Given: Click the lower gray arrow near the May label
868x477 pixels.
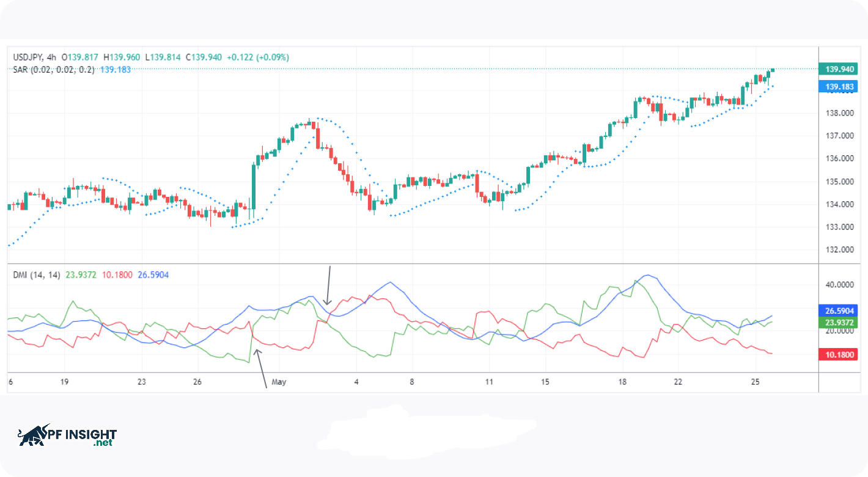Looking at the screenshot, I should pos(260,368).
